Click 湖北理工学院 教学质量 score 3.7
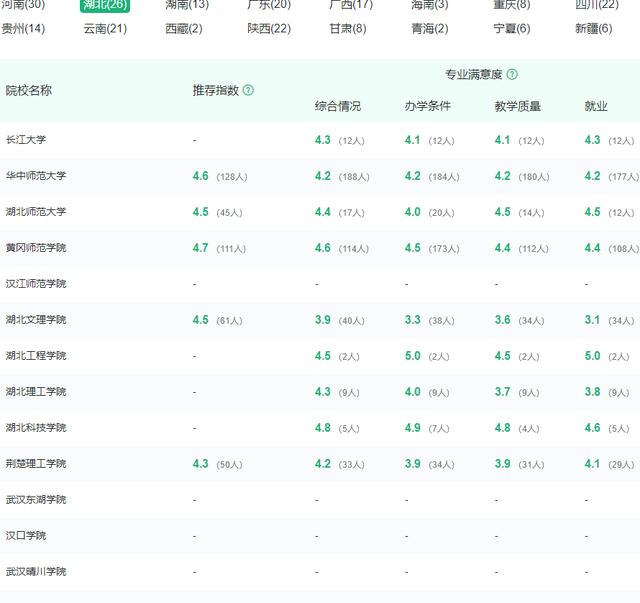The width and height of the screenshot is (640, 603). click(x=502, y=392)
